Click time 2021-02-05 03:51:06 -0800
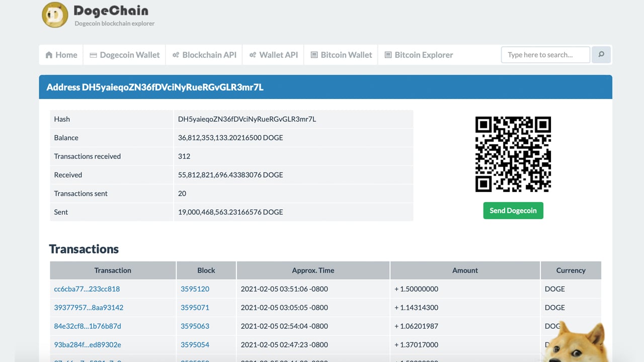This screenshot has height=362, width=644. click(284, 289)
